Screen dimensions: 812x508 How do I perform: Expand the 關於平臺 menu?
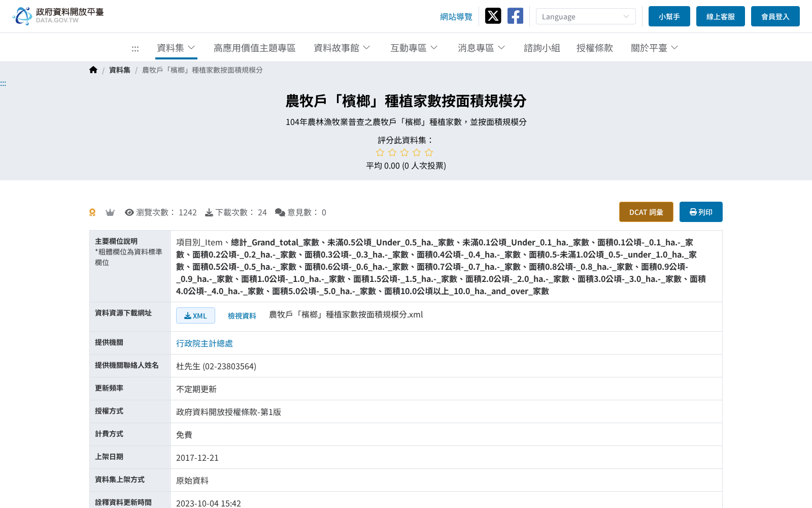[x=655, y=48]
